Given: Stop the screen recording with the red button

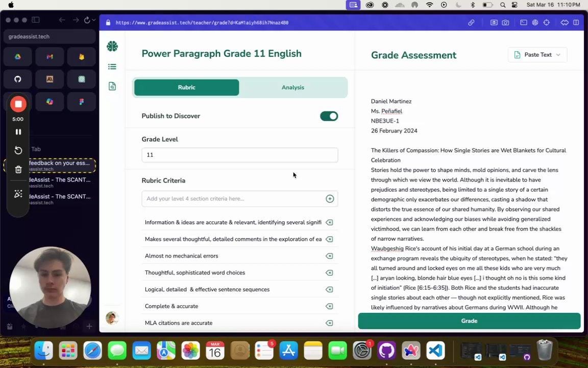Looking at the screenshot, I should point(18,104).
